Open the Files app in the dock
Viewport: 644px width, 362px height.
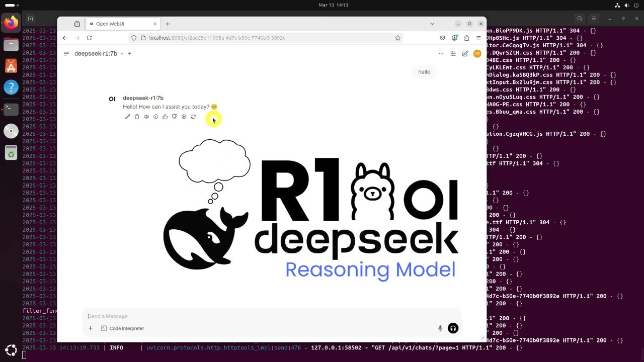11,44
